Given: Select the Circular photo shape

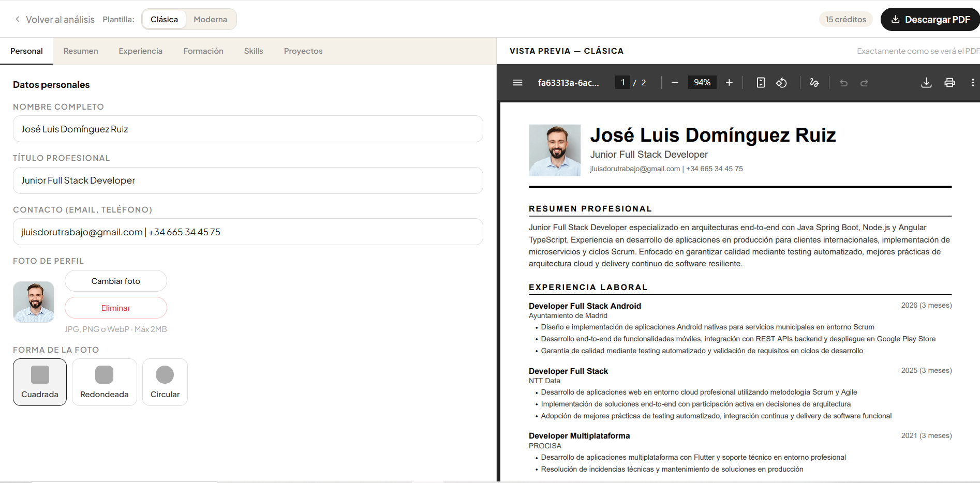Looking at the screenshot, I should point(165,382).
